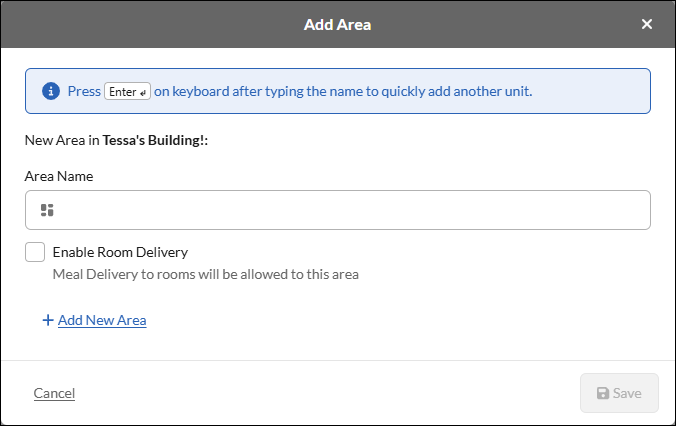The image size is (676, 426).
Task: Click the 'Area Name' label
Action: click(59, 176)
